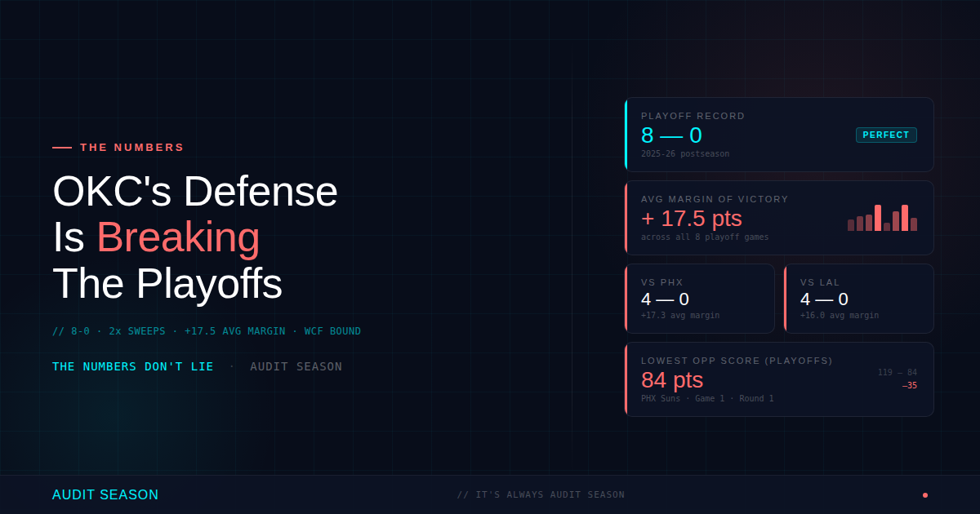Click THE NUMBERS section label
980x514 pixels.
(x=132, y=148)
